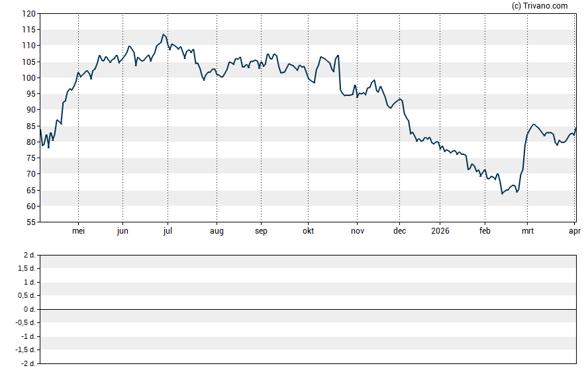Screen dimensions: 588x374
Task: Click the 'mei' month label on the x-axis
Action: (78, 231)
